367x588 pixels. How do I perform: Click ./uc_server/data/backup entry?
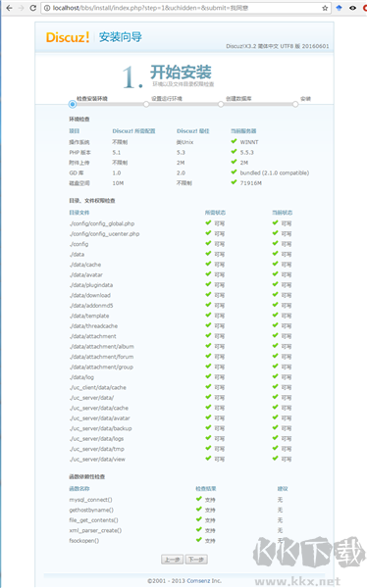[x=101, y=428]
